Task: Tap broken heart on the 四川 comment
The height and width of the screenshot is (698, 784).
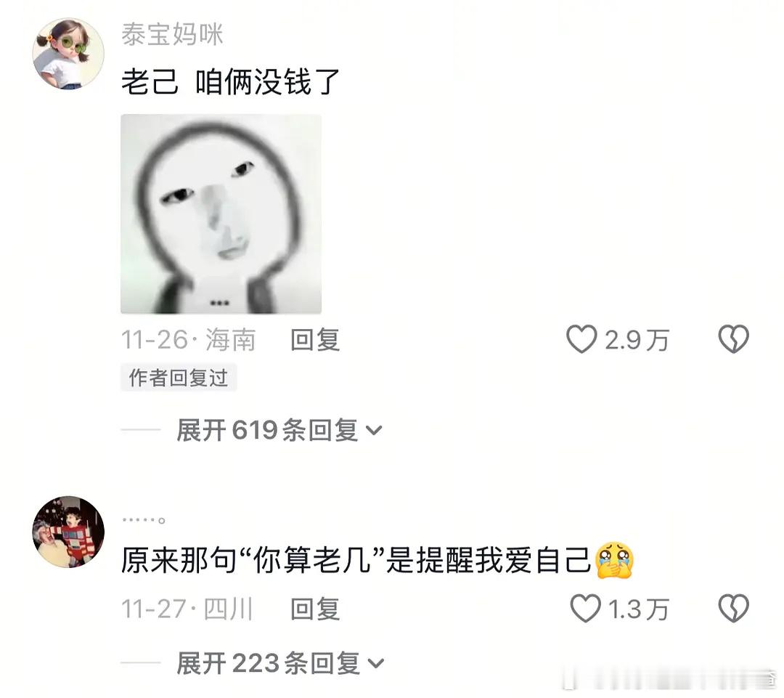Action: pos(733,609)
